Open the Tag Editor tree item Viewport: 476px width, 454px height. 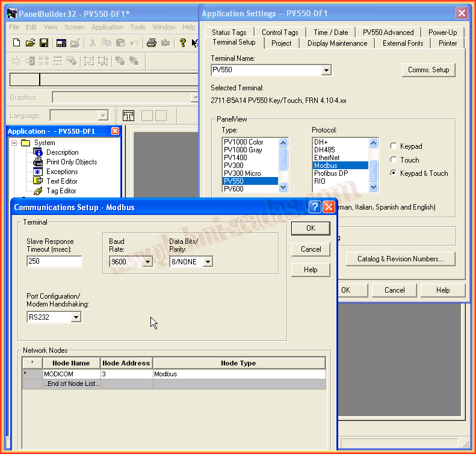tap(61, 191)
